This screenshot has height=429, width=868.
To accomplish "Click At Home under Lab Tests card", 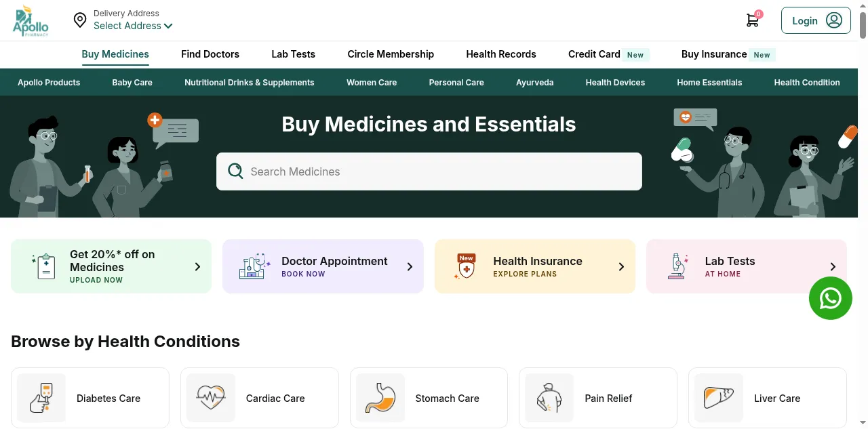I will coord(723,274).
